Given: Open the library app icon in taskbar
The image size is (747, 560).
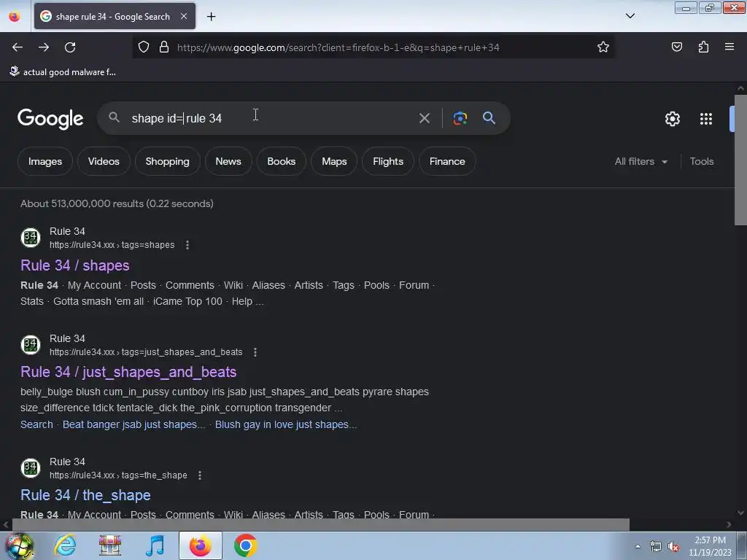Looking at the screenshot, I should point(109,545).
